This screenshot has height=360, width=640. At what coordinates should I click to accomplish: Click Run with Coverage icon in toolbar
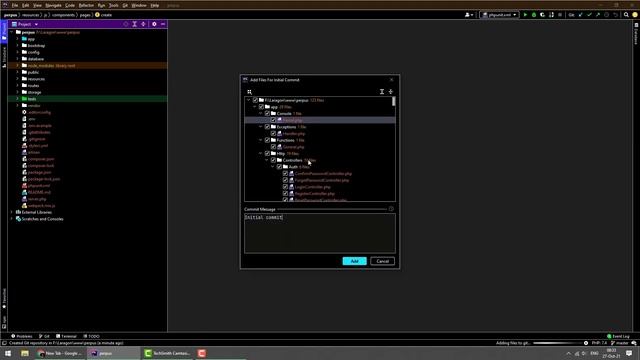(542, 15)
